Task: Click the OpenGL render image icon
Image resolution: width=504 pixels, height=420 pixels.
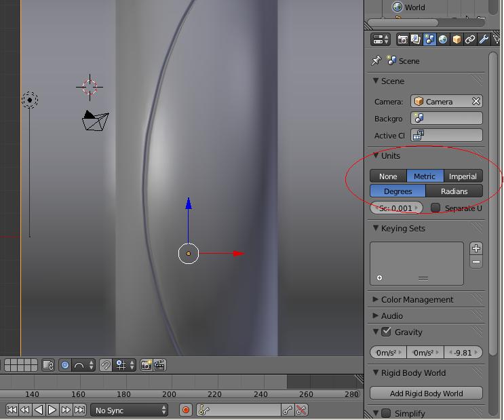Action: (x=146, y=365)
